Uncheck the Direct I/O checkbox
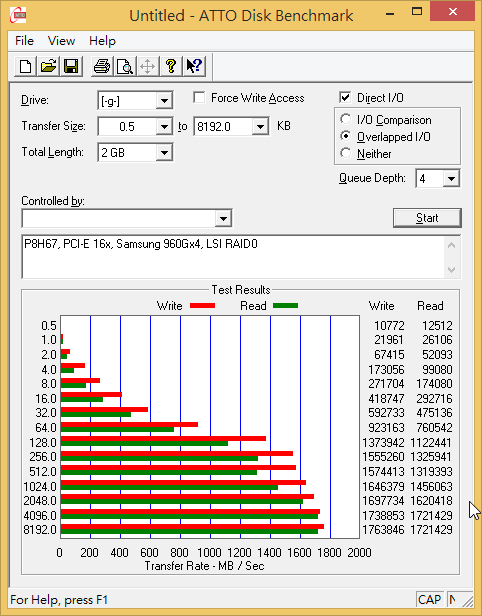Image resolution: width=482 pixels, height=616 pixels. [345, 97]
